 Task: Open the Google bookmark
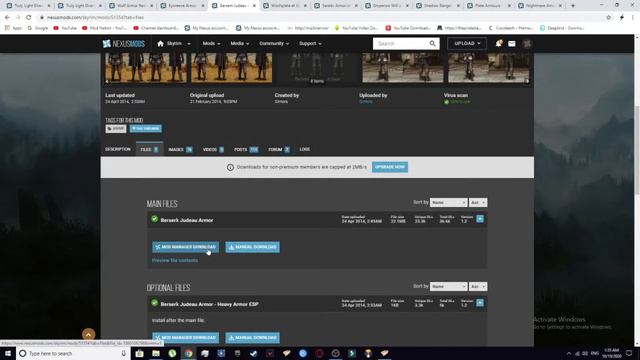(38, 28)
